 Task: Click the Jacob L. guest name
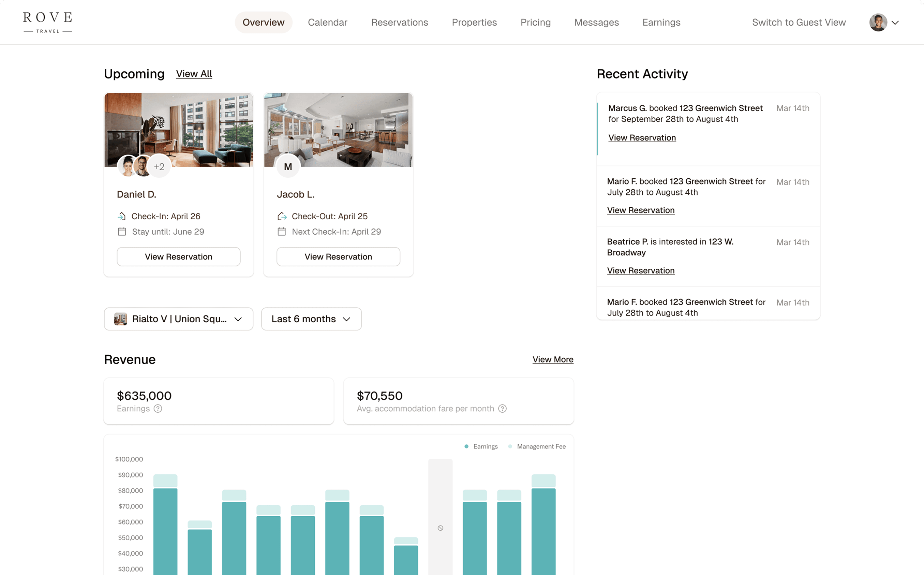(295, 194)
